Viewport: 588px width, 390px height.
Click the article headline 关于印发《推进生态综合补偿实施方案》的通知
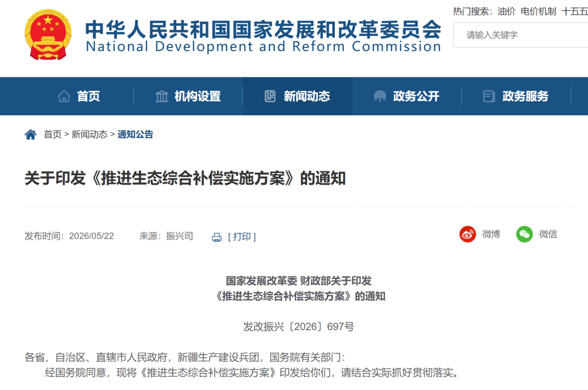[185, 178]
